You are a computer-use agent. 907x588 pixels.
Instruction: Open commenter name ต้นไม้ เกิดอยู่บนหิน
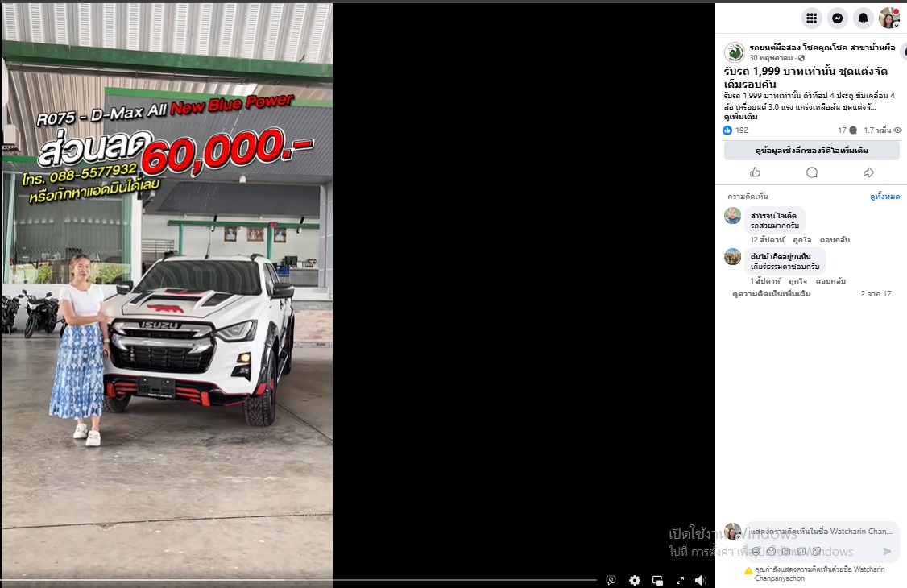coord(781,257)
